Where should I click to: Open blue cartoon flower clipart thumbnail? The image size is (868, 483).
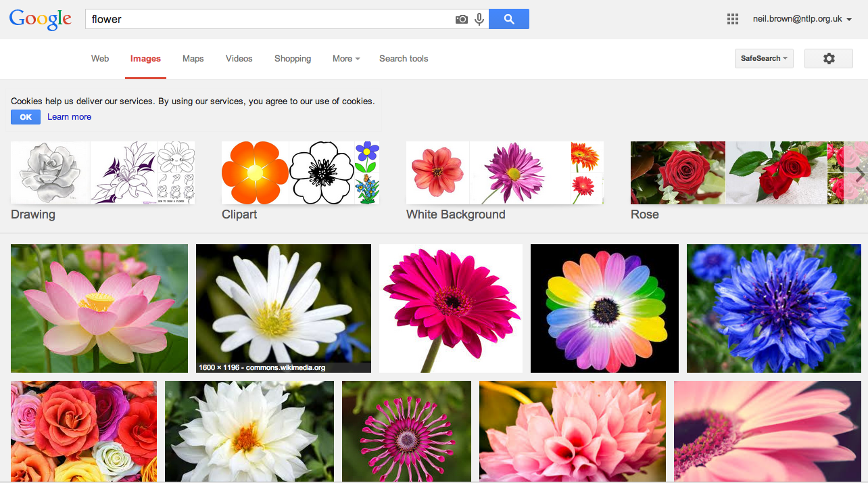coord(367,157)
